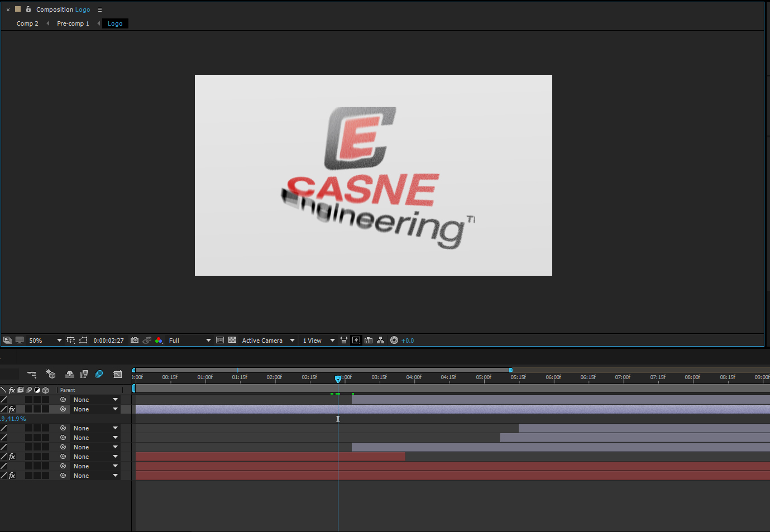Click the Reset Exposure icon

(394, 340)
